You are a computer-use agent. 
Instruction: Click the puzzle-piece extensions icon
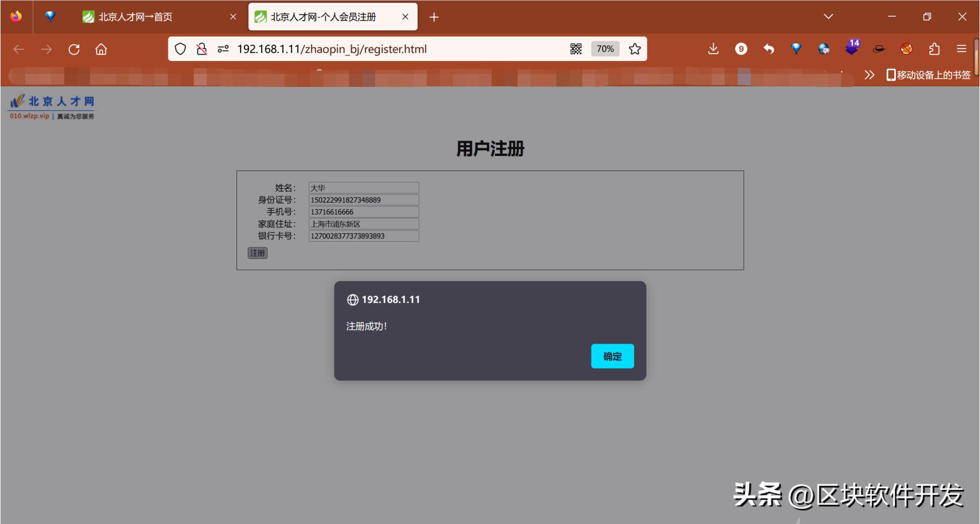click(935, 49)
